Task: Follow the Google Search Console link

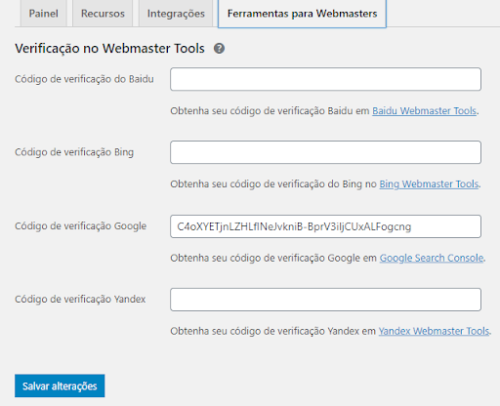Action: (x=431, y=258)
